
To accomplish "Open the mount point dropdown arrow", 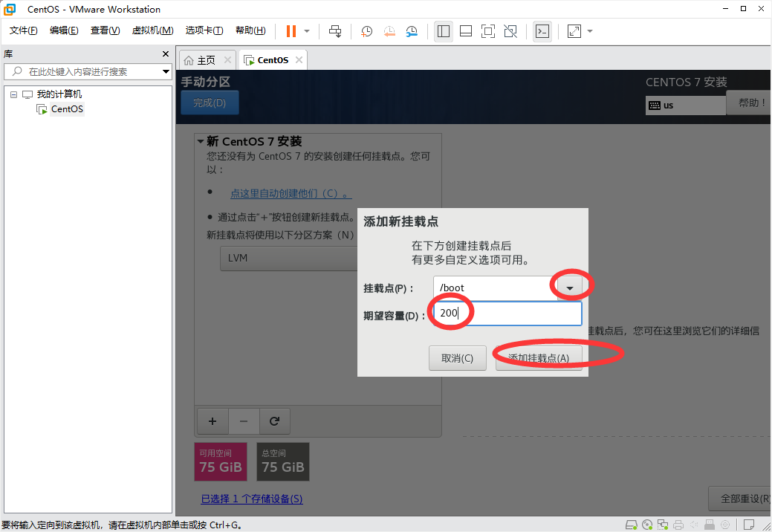I will tap(570, 288).
